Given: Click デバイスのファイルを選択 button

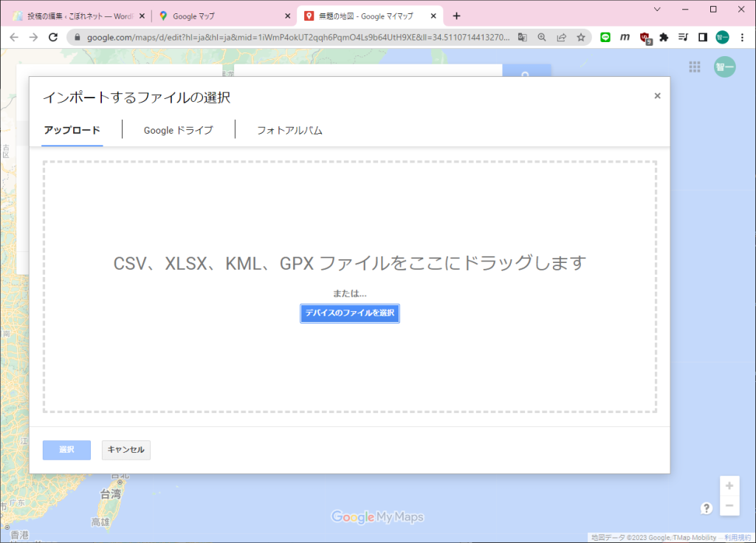Looking at the screenshot, I should pos(349,313).
